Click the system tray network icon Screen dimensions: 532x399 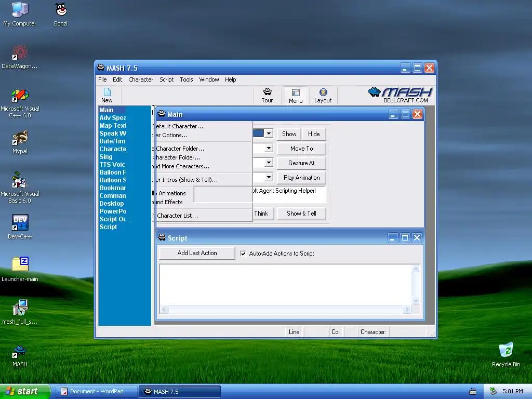click(x=493, y=391)
